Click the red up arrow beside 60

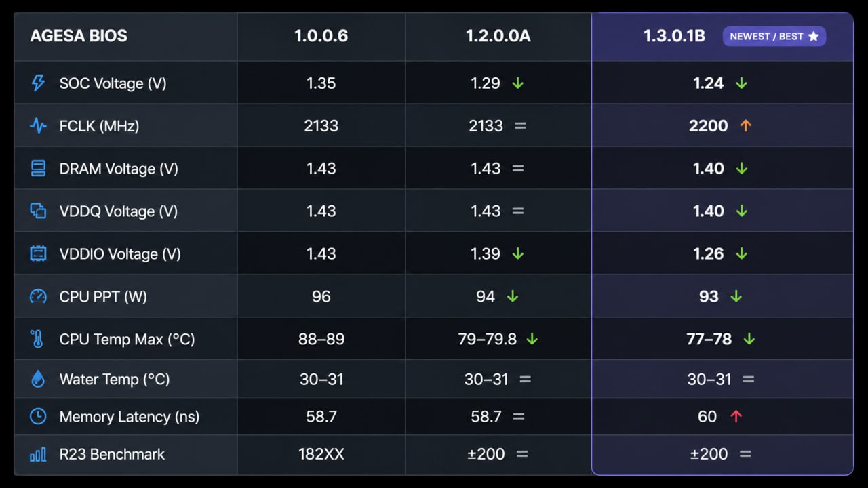point(736,416)
